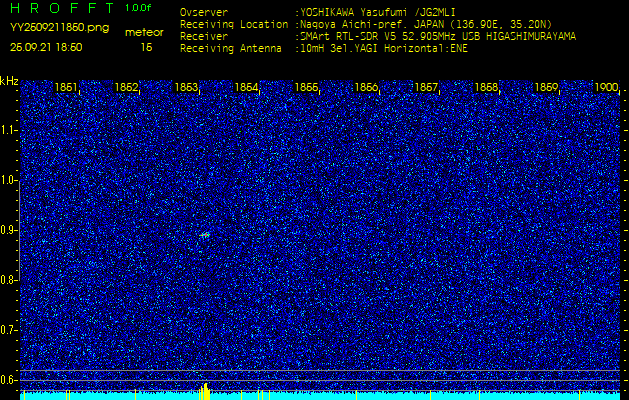Click the tall yellow burst in the bottom strip

click(205, 392)
